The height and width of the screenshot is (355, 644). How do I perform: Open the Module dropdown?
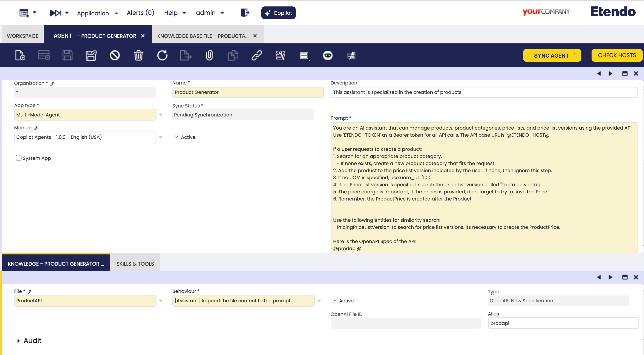(161, 137)
